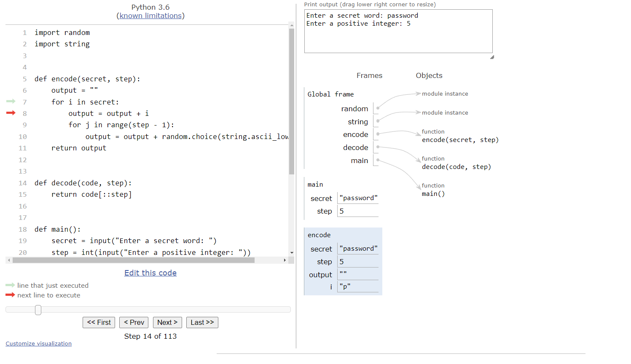
Task: Click code line 14 'def decode(code, step):'
Action: (x=83, y=183)
